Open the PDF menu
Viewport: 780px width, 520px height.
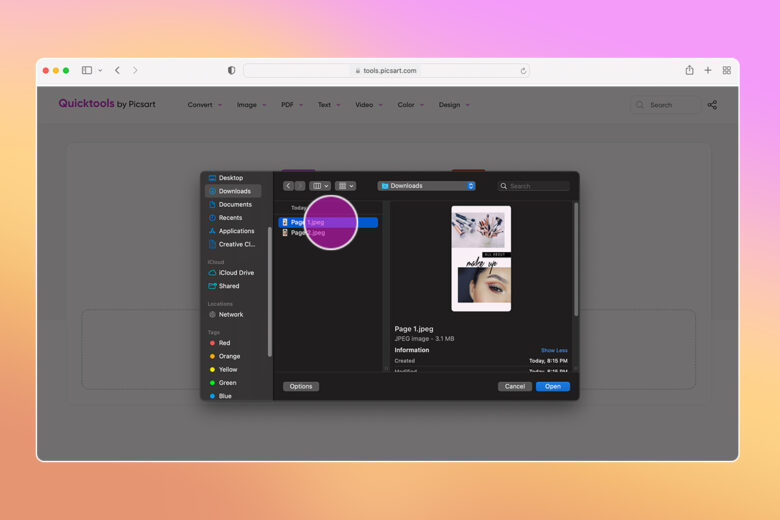(292, 105)
